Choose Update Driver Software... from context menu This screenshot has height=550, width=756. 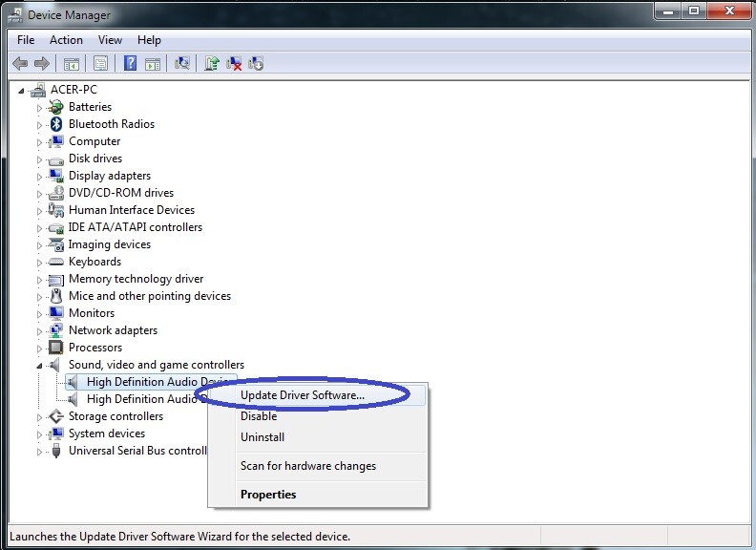(x=318, y=395)
